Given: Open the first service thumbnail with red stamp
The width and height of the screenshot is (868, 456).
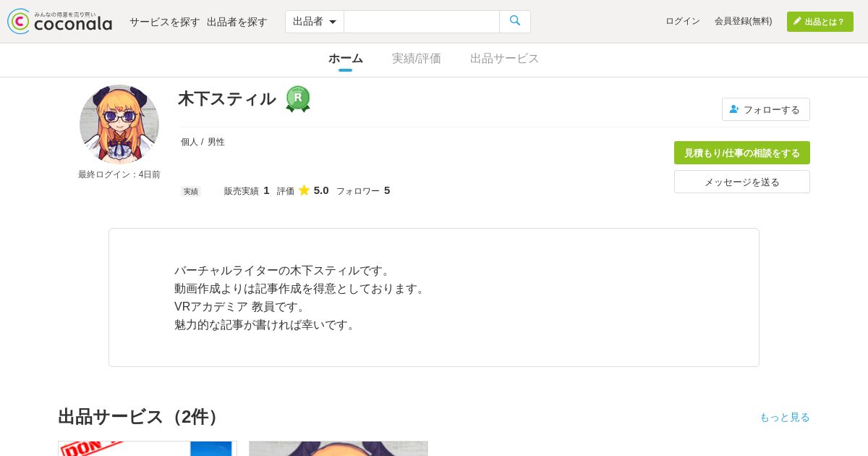Looking at the screenshot, I should pos(148,449).
